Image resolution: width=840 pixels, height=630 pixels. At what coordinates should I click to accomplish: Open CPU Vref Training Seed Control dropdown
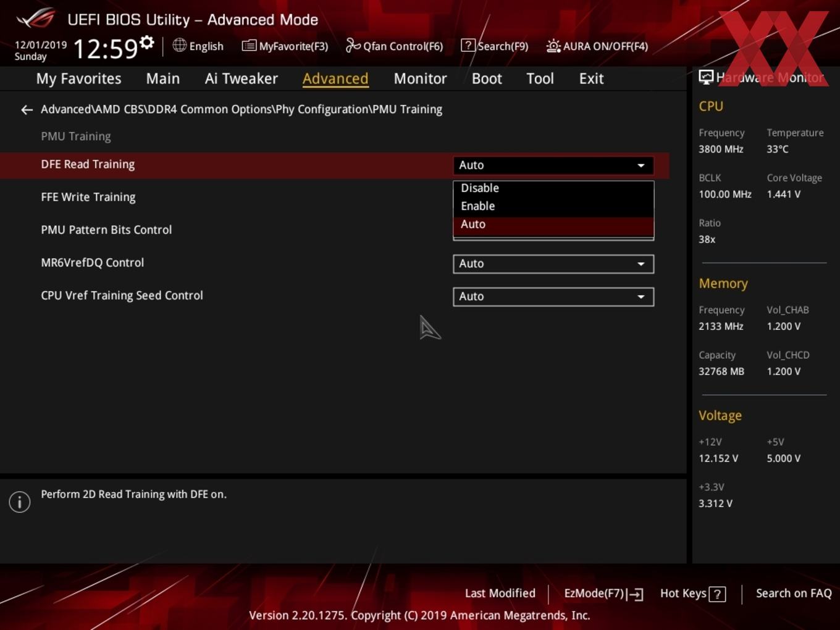tap(553, 296)
